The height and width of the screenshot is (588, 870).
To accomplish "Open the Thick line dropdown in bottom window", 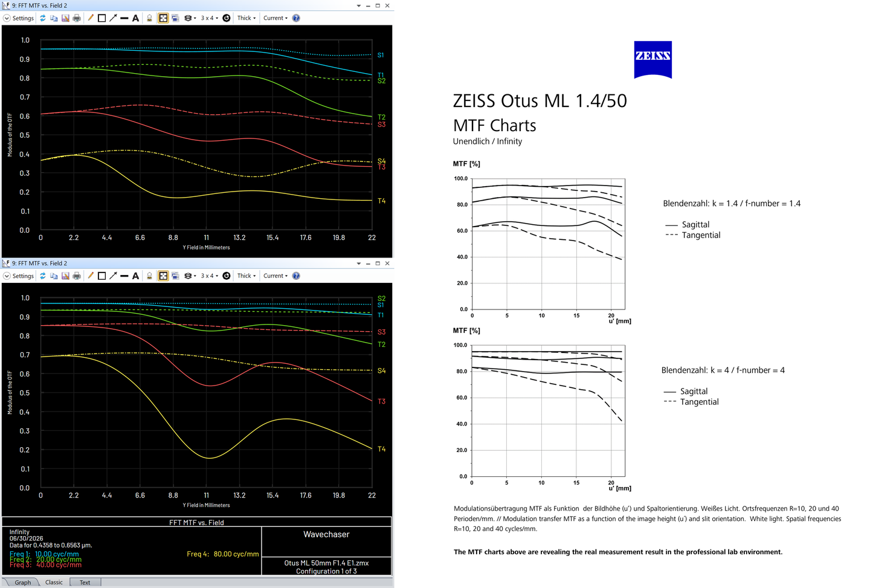I will 246,276.
